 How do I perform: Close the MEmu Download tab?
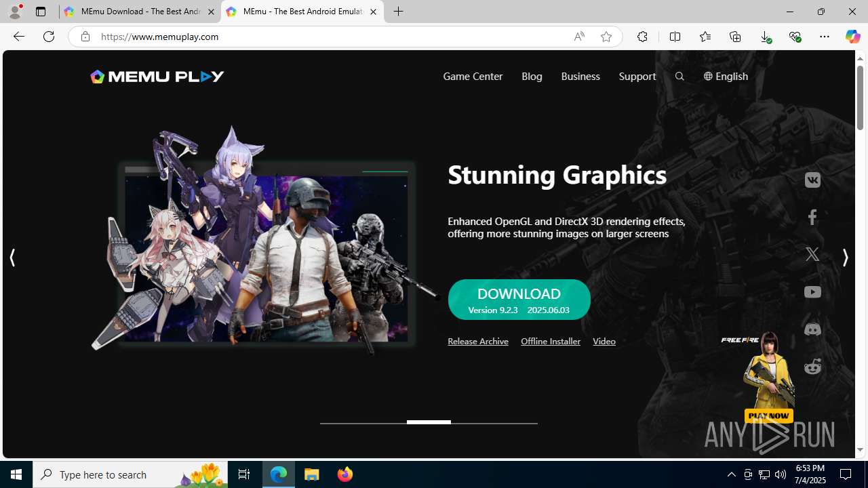click(211, 12)
